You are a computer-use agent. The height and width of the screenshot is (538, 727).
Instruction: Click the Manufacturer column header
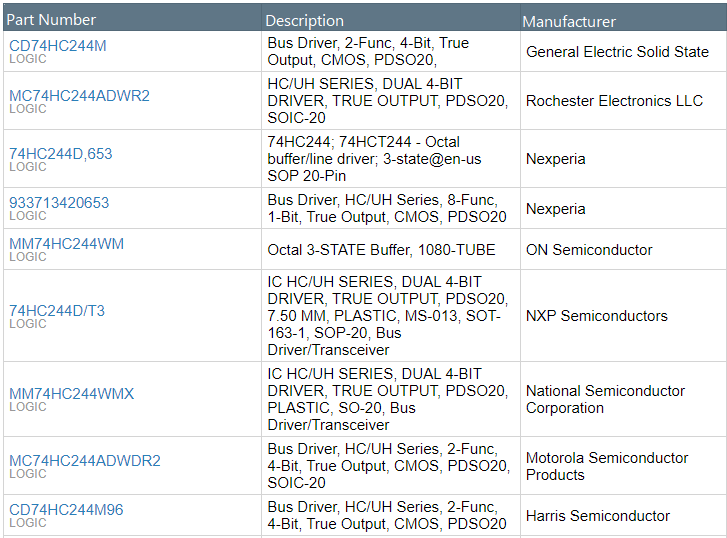[x=569, y=21]
